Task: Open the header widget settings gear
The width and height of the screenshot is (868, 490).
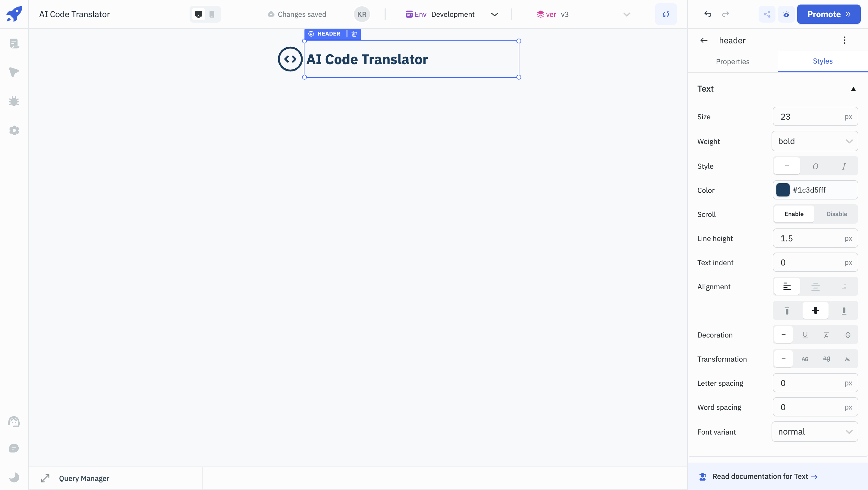Action: pyautogui.click(x=311, y=34)
